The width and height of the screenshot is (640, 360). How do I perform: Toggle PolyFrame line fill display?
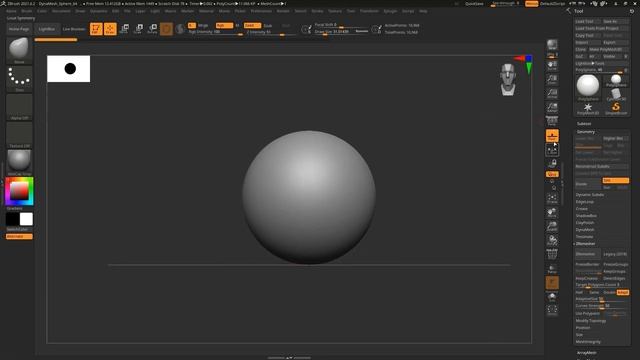[552, 255]
